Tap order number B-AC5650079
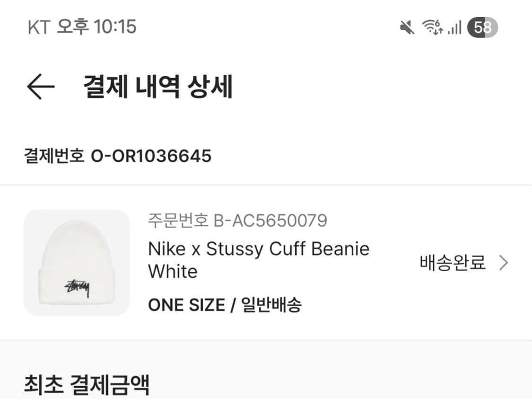Screen dimensions: 532x399 point(239,220)
